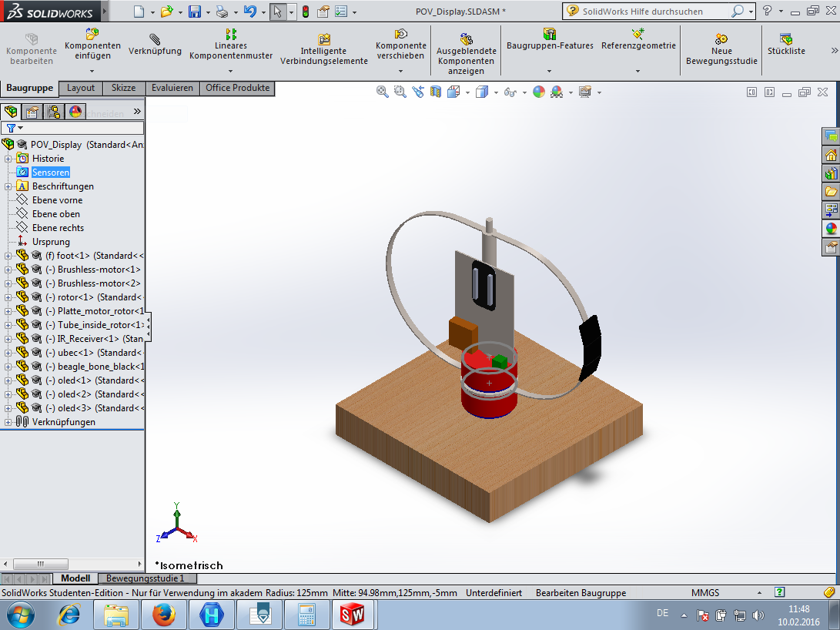Switch to the Skizze tab
This screenshot has width=840, height=630.
tap(123, 88)
